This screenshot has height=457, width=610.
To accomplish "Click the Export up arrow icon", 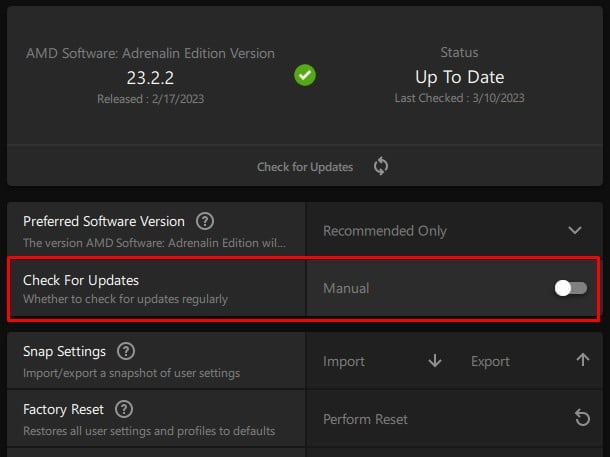I will coord(583,361).
